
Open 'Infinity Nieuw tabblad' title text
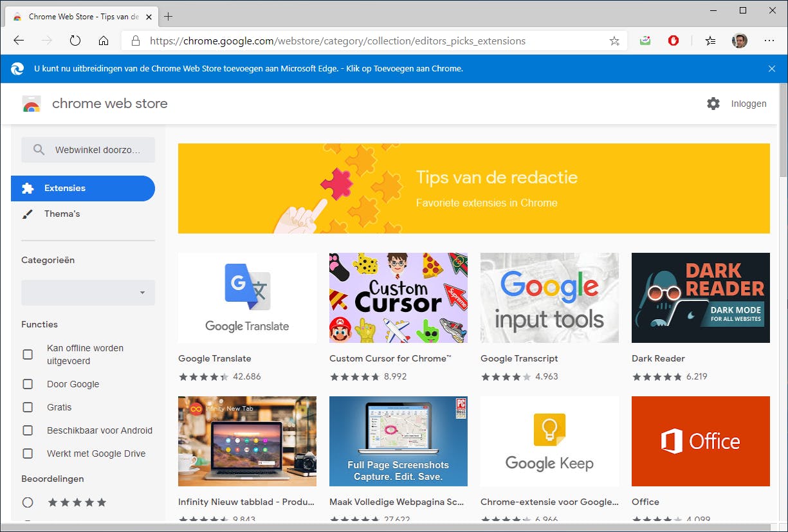coord(246,502)
